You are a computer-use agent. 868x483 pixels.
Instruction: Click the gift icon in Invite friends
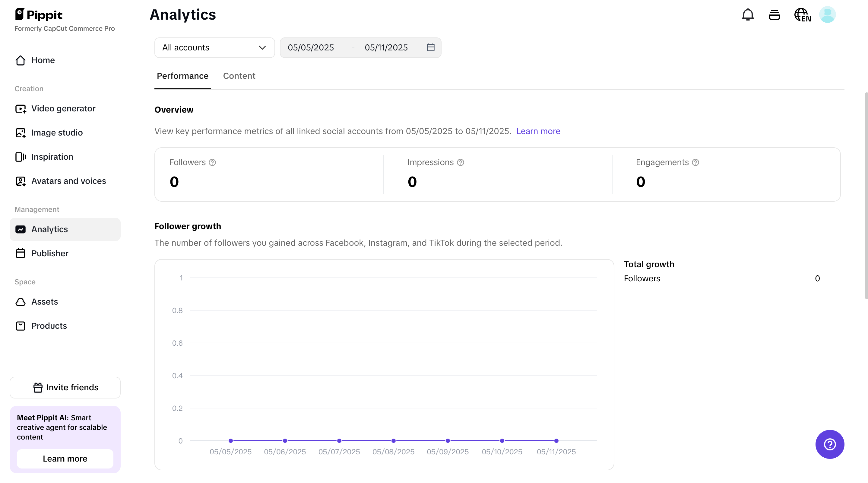(x=38, y=387)
